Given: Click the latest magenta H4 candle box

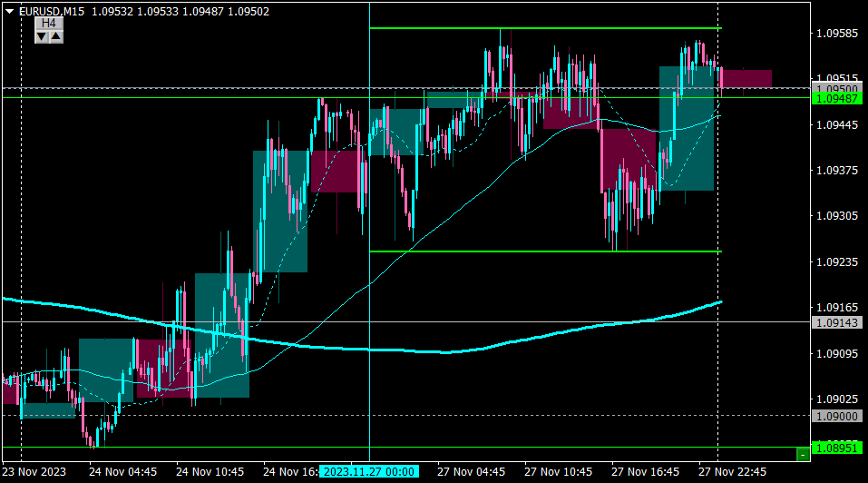Looking at the screenshot, I should 747,79.
